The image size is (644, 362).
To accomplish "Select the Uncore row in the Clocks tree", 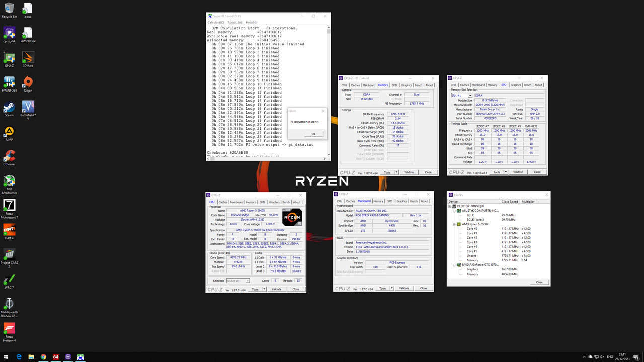I will click(x=498, y=256).
